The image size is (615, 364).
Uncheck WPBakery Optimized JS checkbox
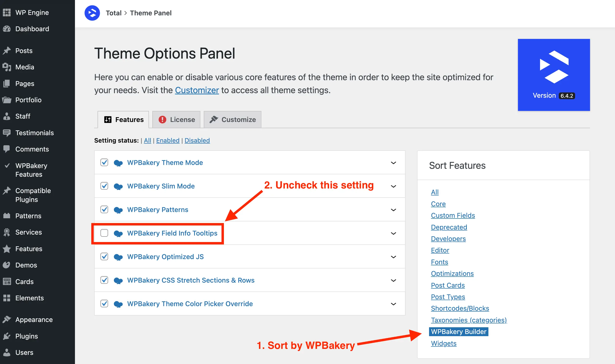pyautogui.click(x=104, y=257)
